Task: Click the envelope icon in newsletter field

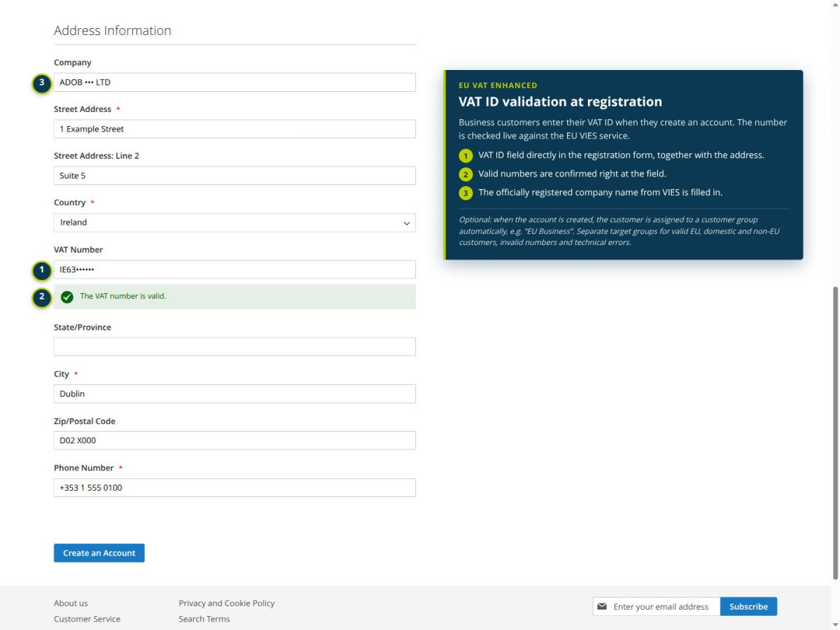Action: (602, 606)
